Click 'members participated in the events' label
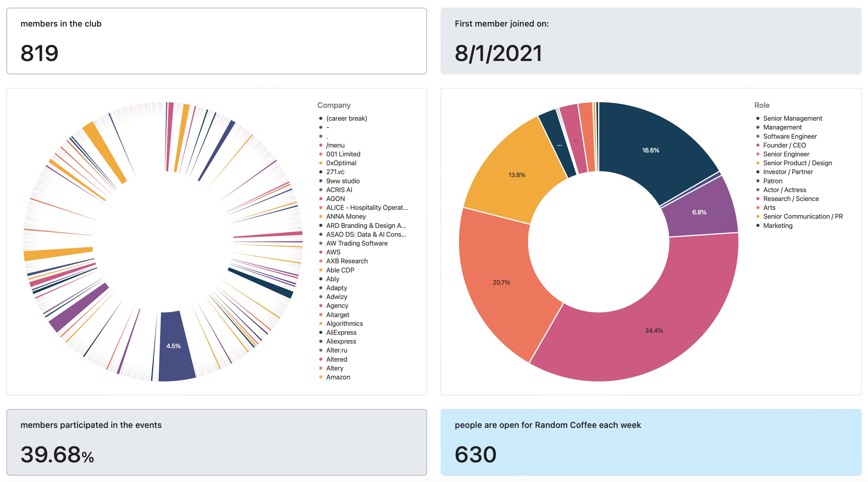 pos(91,425)
